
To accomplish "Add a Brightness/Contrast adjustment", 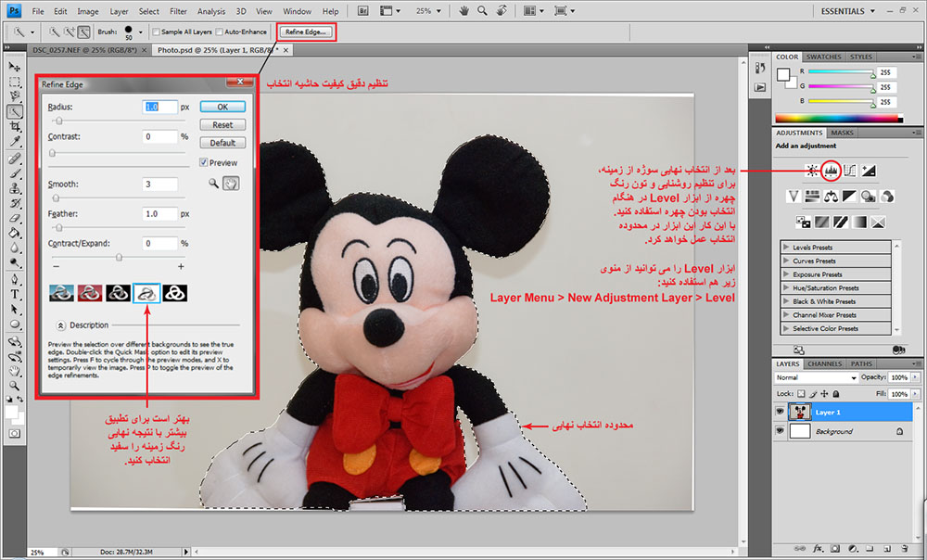I will (x=813, y=171).
